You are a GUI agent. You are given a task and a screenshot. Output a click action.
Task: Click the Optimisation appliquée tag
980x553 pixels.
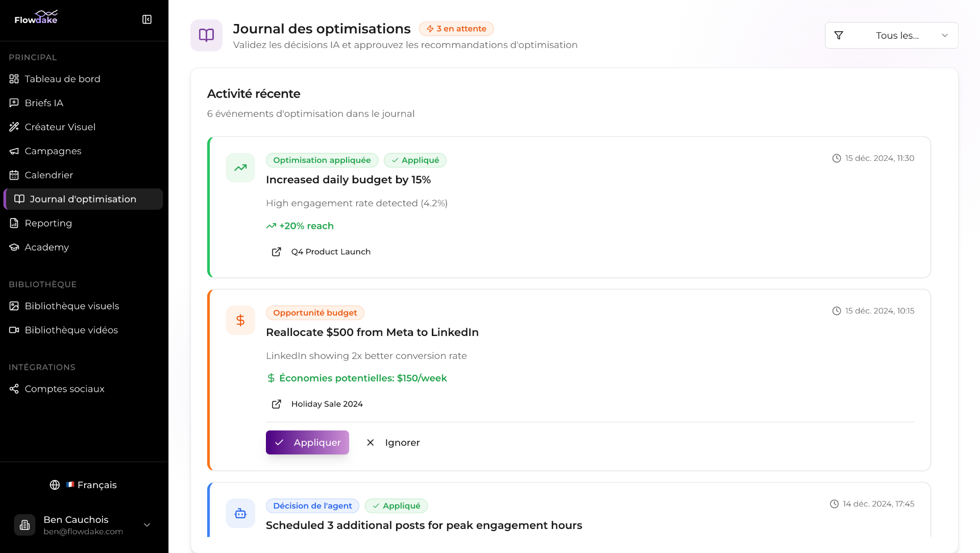pos(322,160)
